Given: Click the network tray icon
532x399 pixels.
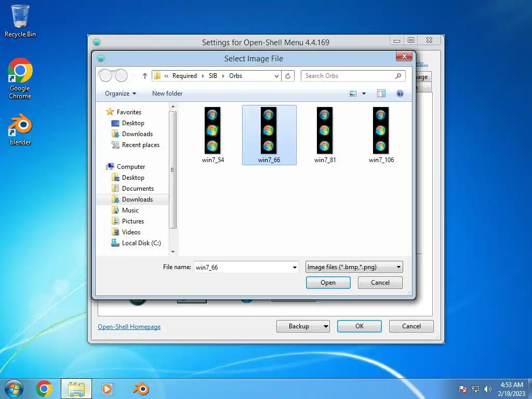Looking at the screenshot, I should (475, 389).
